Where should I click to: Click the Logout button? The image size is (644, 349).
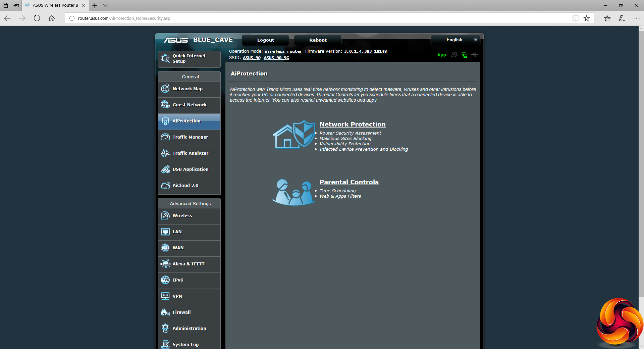click(265, 40)
